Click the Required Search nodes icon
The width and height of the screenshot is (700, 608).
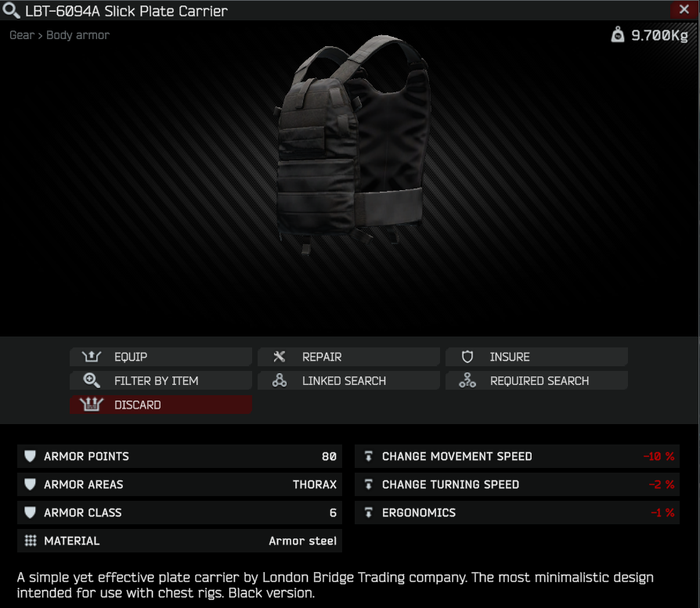(x=467, y=380)
